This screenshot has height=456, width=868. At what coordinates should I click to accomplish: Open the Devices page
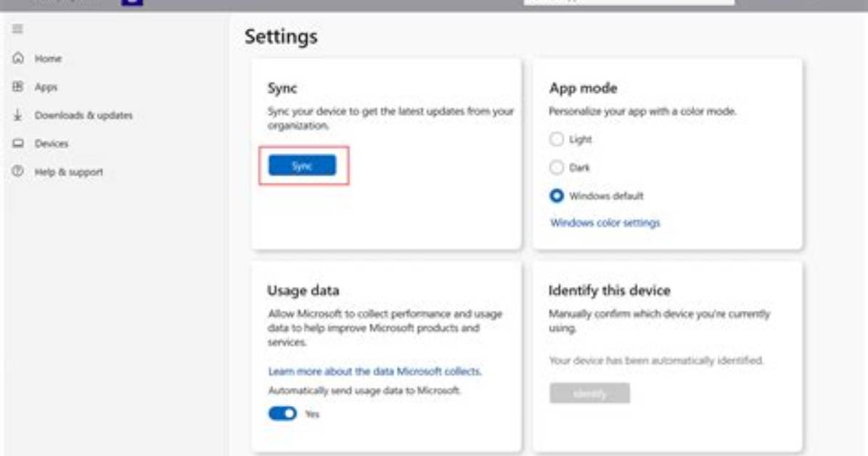pos(52,144)
